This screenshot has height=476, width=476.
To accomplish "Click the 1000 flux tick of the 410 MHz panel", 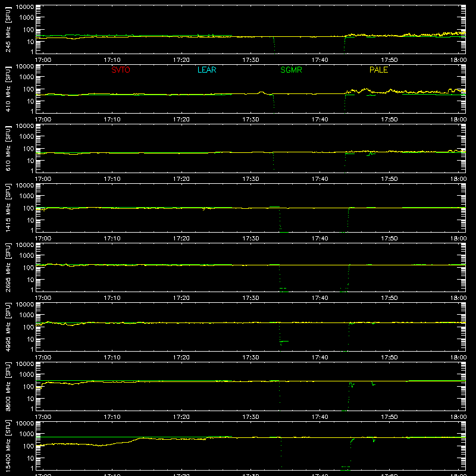I will pos(27,77).
